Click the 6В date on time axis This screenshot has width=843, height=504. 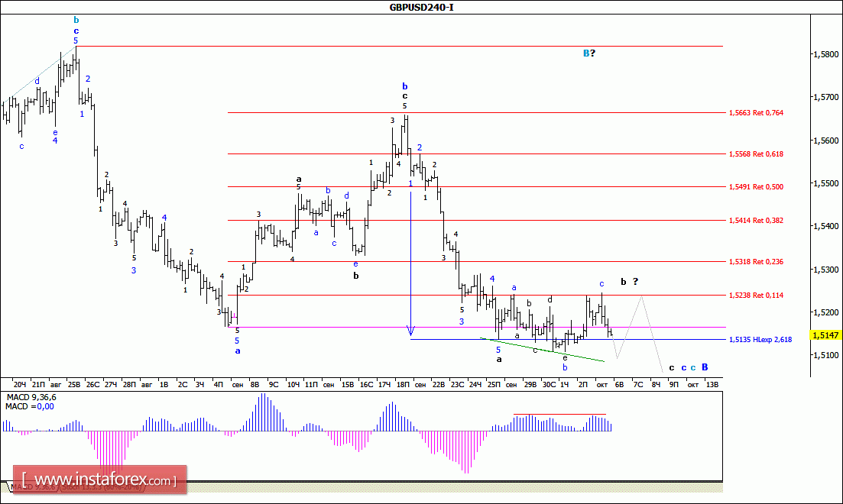619,384
